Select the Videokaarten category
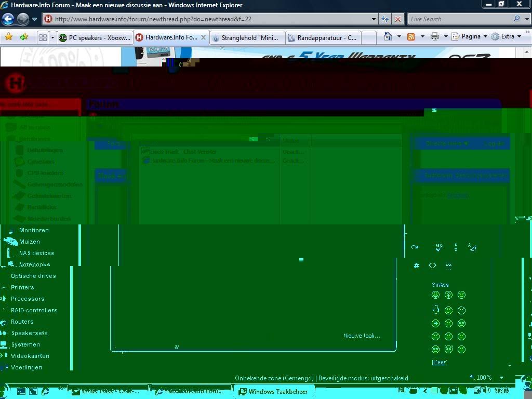 coord(30,356)
